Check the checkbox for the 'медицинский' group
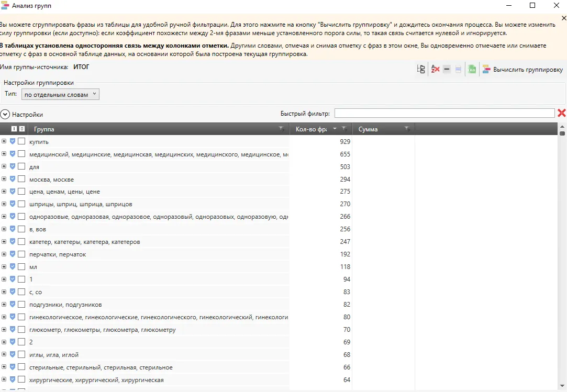Viewport: 567px width, 392px height. pyautogui.click(x=21, y=154)
